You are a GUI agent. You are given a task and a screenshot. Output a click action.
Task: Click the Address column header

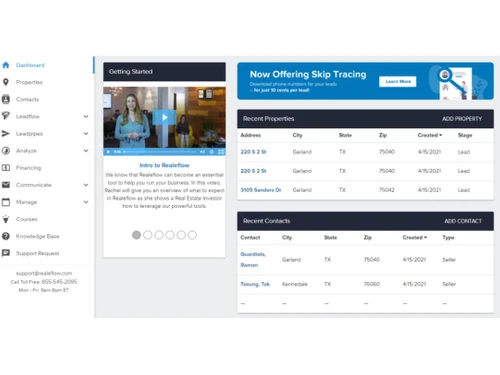click(251, 135)
